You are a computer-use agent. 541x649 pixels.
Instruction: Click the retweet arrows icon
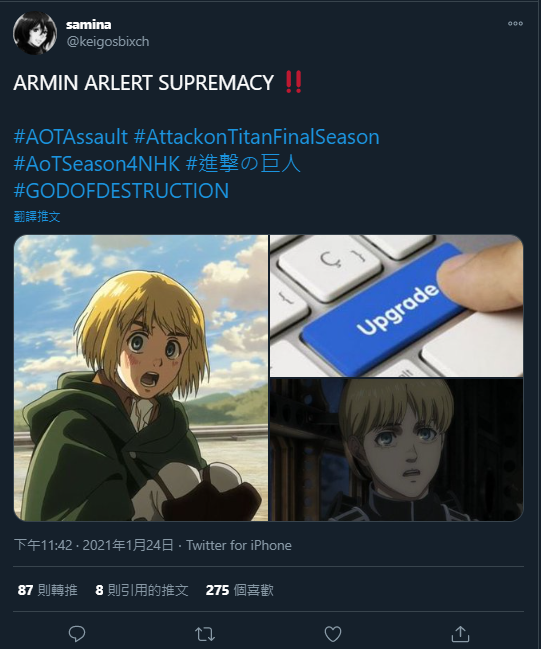[204, 634]
